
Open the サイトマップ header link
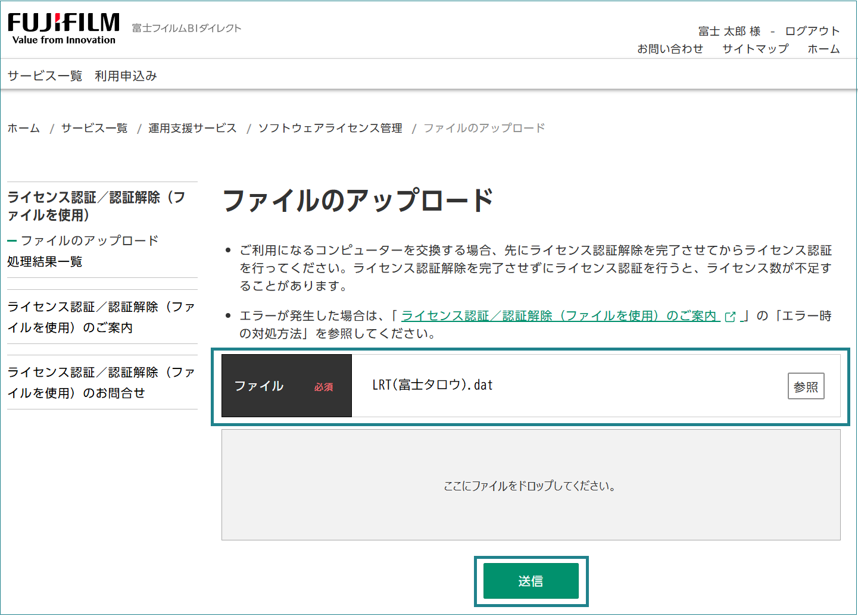coord(755,49)
